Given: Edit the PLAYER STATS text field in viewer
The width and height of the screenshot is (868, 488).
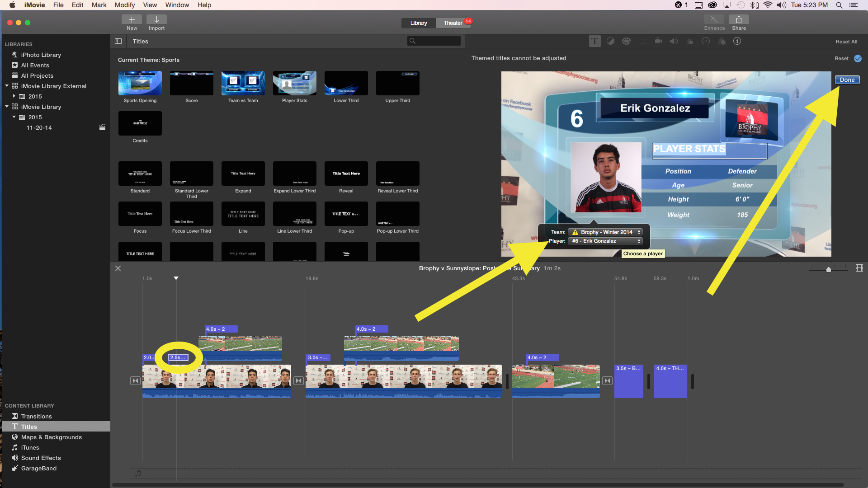Looking at the screenshot, I should [x=710, y=150].
